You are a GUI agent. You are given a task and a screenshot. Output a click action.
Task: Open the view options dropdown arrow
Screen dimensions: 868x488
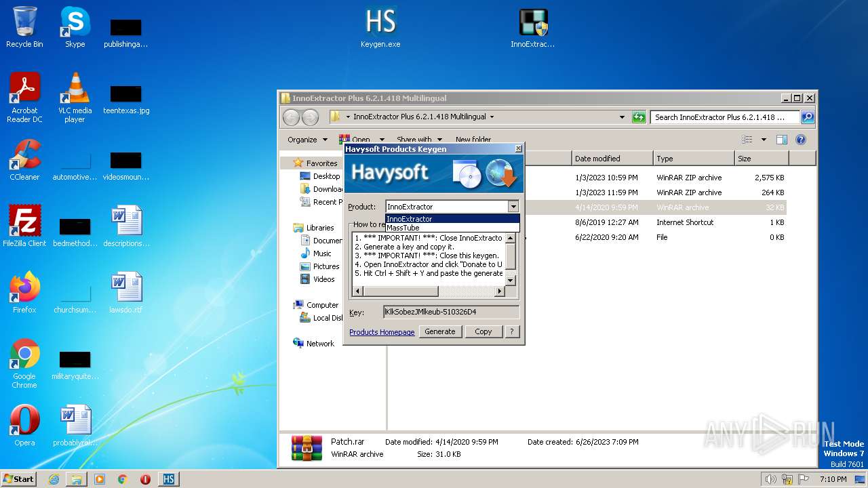click(x=764, y=140)
